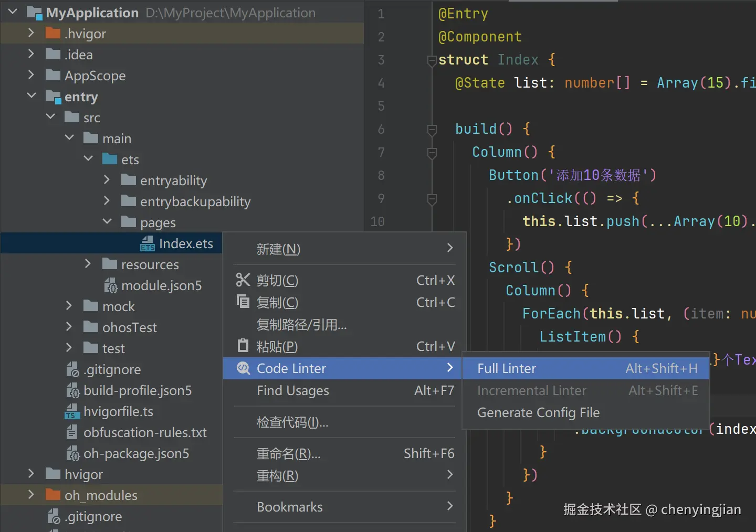This screenshot has height=532, width=756.
Task: Click the @State decorator in editor
Action: [480, 83]
